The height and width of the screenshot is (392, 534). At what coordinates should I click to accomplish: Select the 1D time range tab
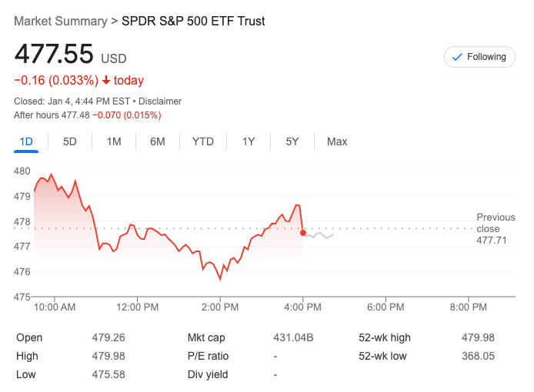pyautogui.click(x=26, y=141)
